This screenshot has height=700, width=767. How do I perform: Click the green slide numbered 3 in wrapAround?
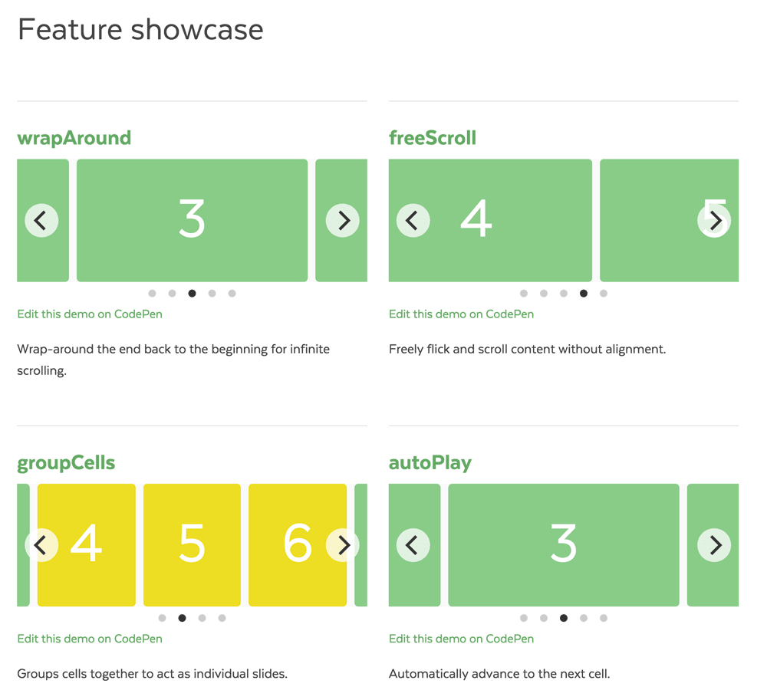pos(192,220)
